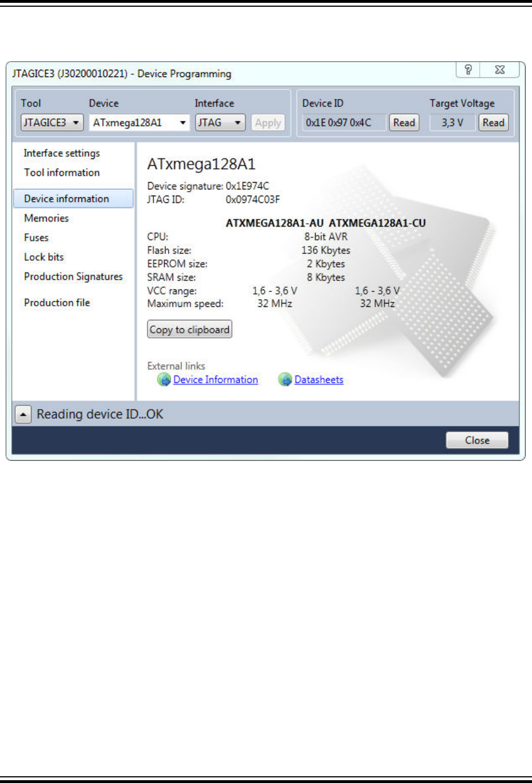Click the 8-bit AVR CPU value

click(x=326, y=237)
